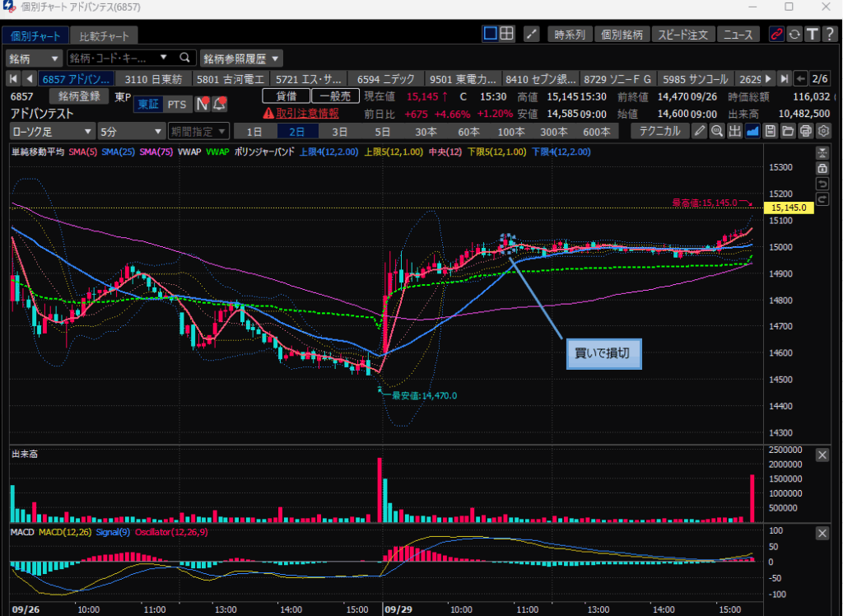843x616 pixels.
Task: Select the pencil drawing tool icon
Action: coord(700,131)
